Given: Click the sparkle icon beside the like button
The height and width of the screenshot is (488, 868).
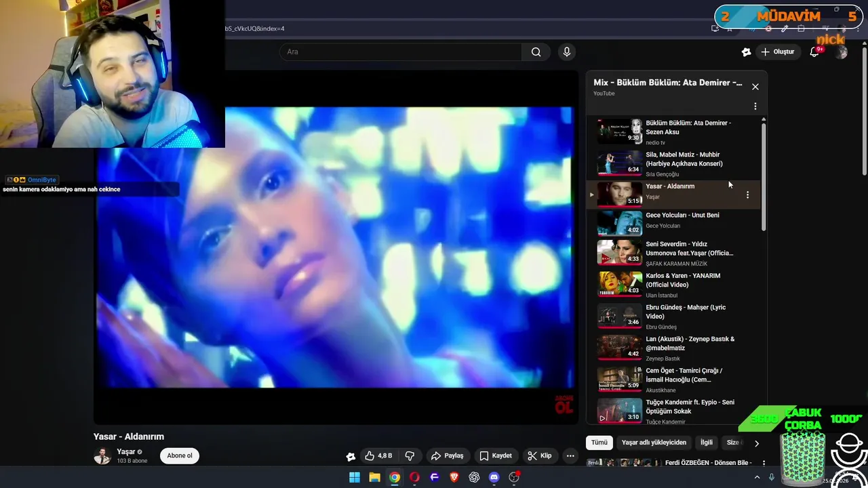Looking at the screenshot, I should pyautogui.click(x=351, y=456).
